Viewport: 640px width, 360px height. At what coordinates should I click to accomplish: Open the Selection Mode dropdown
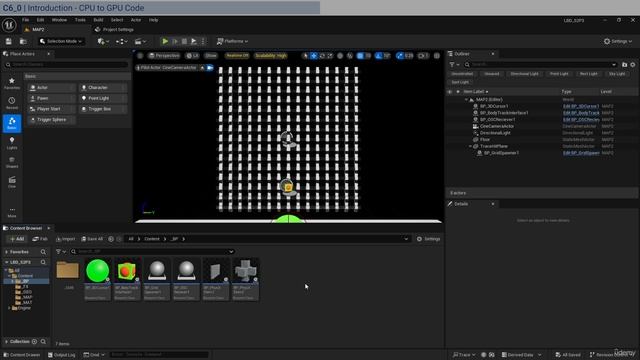click(61, 41)
